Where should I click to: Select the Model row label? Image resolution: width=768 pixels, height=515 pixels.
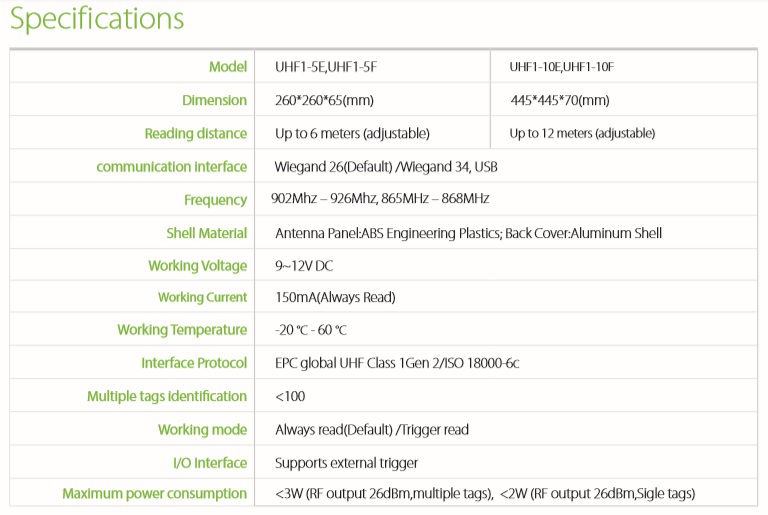tap(227, 67)
